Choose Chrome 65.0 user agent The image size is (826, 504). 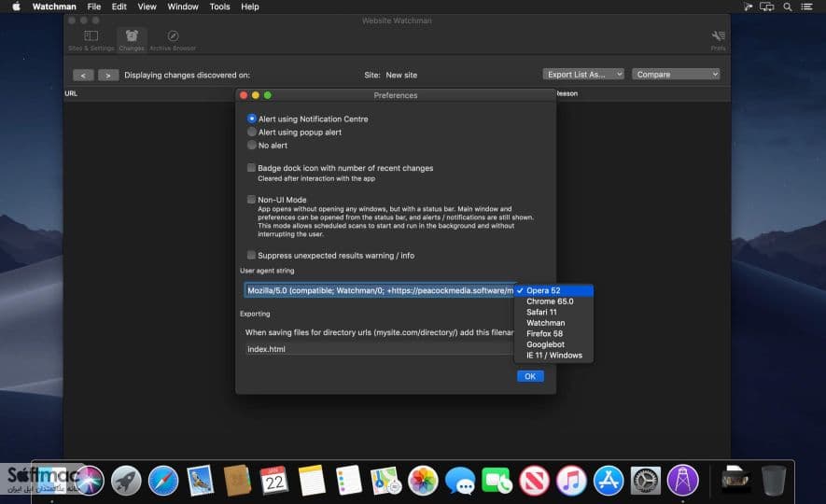pos(553,301)
